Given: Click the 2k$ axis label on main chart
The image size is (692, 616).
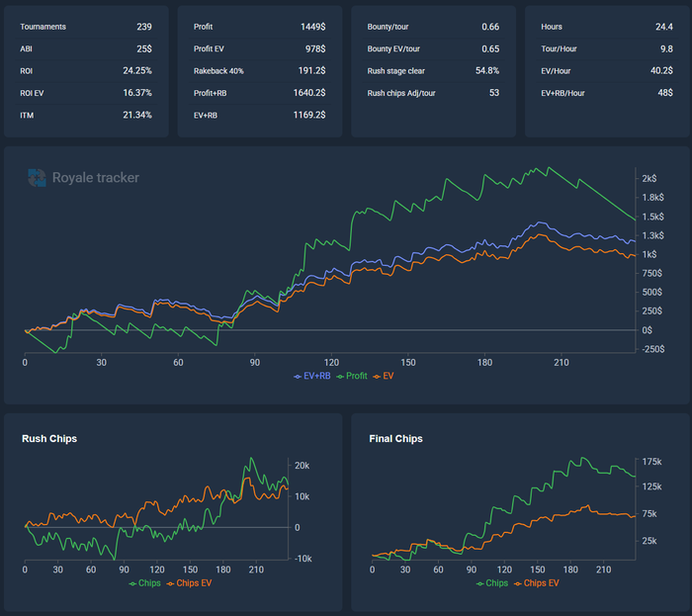Looking at the screenshot, I should pyautogui.click(x=649, y=179).
